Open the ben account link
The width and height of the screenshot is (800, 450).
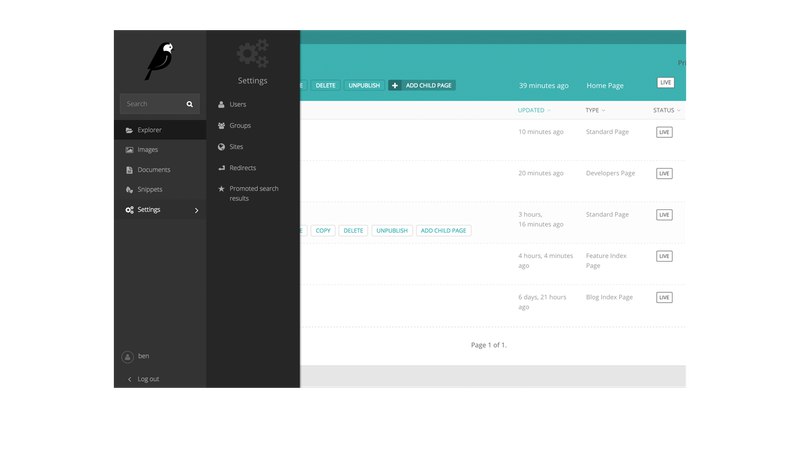pos(143,356)
